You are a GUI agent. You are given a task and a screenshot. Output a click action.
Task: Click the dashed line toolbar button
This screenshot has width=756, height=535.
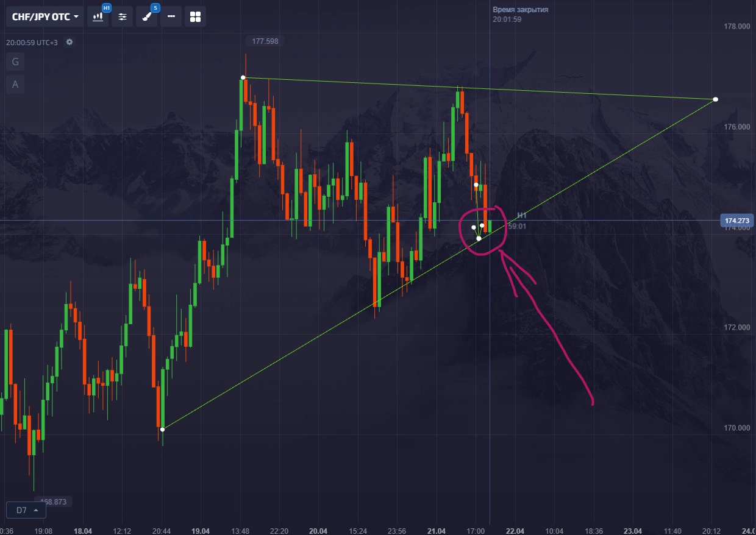click(x=171, y=17)
